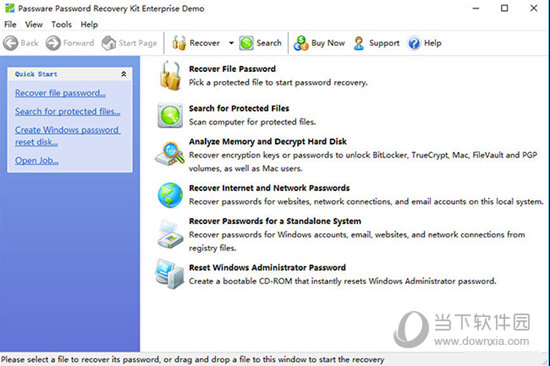Minimize the Passware window

tap(476, 8)
